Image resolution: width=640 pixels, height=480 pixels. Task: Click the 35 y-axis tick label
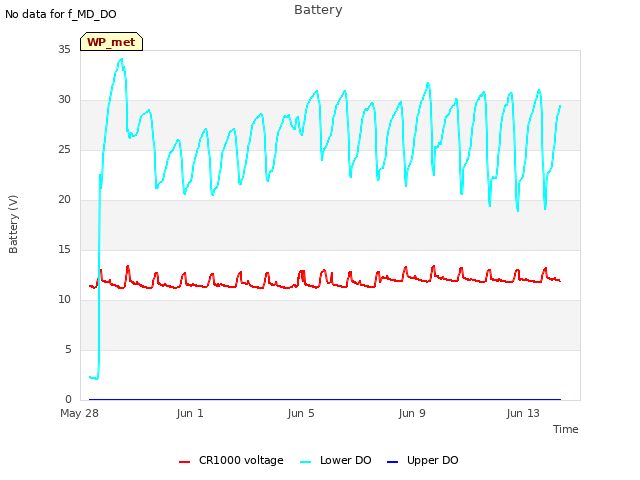point(64,49)
